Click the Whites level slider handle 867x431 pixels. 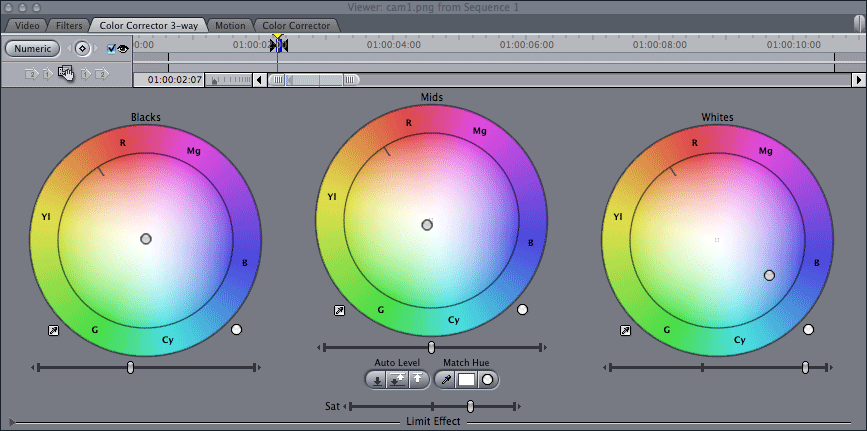coord(806,367)
